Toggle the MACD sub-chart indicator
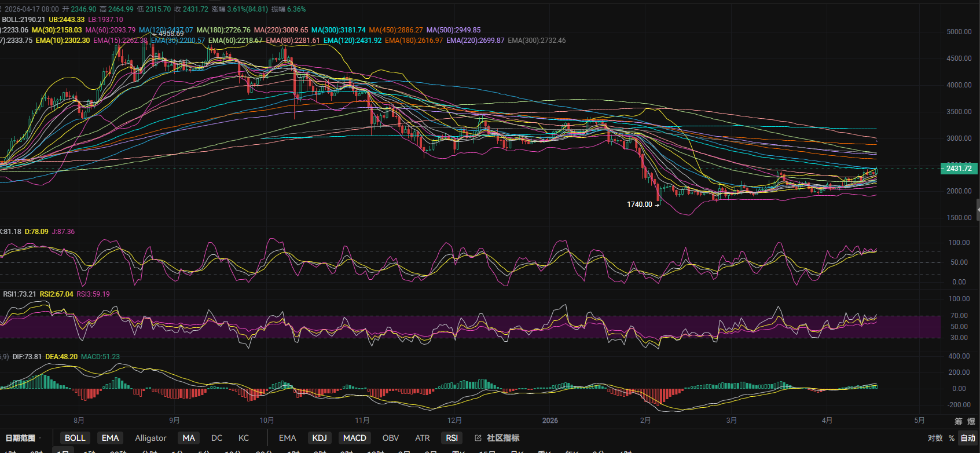980x453 pixels. 354,438
